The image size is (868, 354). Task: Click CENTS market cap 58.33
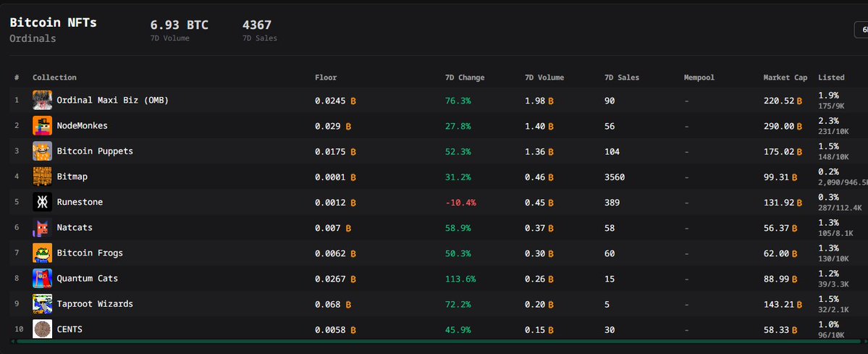777,330
